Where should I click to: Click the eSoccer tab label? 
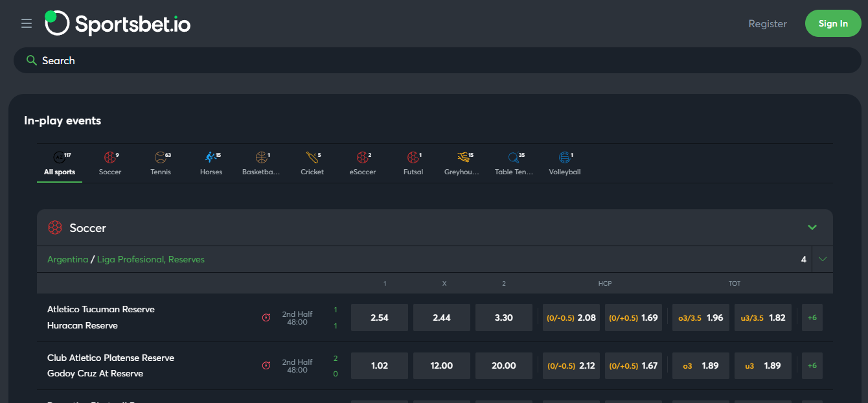pos(363,172)
